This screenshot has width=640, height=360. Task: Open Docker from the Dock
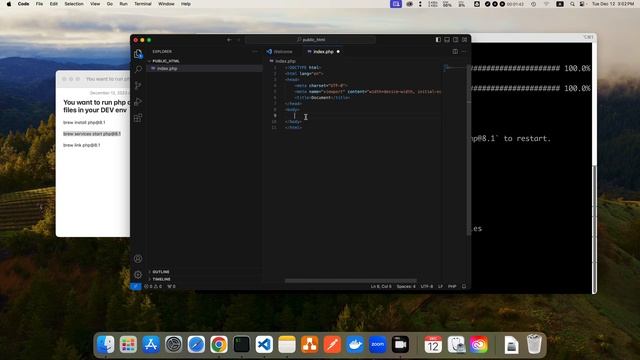click(x=355, y=344)
